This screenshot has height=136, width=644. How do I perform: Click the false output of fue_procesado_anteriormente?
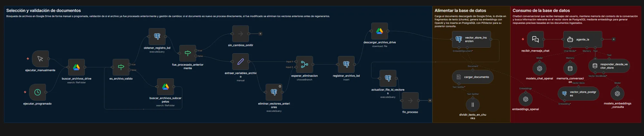[196, 56]
